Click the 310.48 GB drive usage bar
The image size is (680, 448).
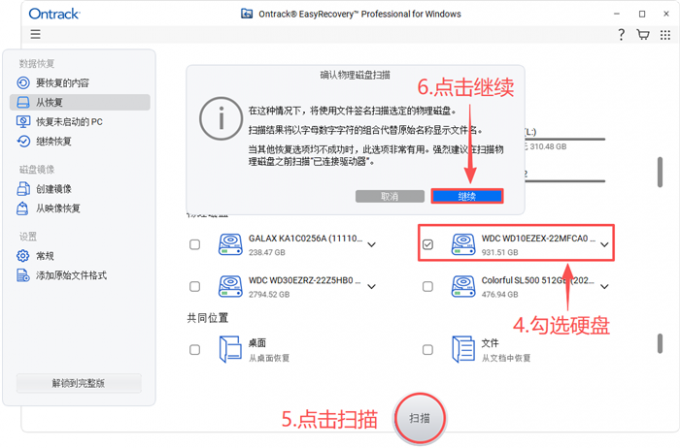pos(565,139)
